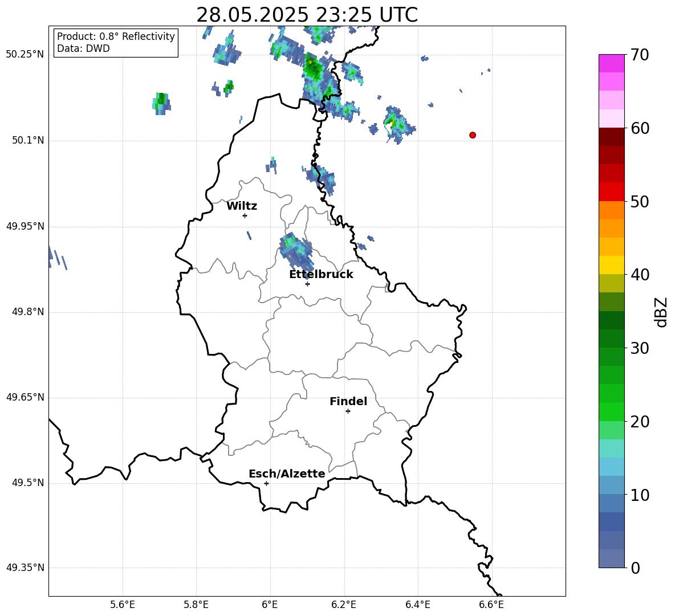Click the 49.35°N latitude label
Image resolution: width=675 pixels, height=616 pixels.
(x=25, y=568)
